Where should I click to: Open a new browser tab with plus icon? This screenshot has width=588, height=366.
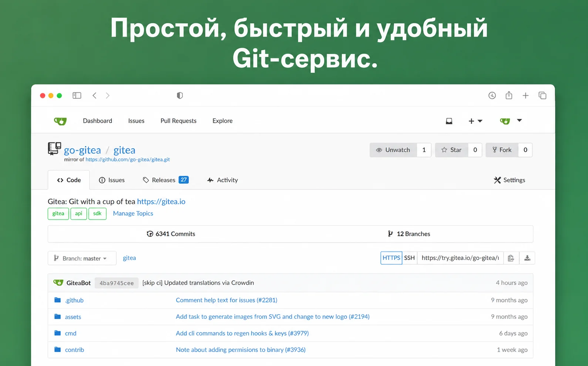(525, 95)
